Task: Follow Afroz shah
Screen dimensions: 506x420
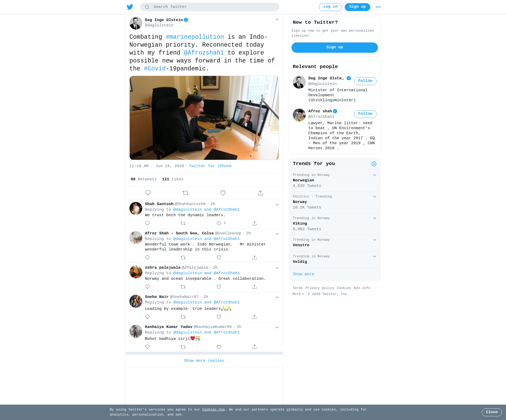Action: click(x=365, y=114)
